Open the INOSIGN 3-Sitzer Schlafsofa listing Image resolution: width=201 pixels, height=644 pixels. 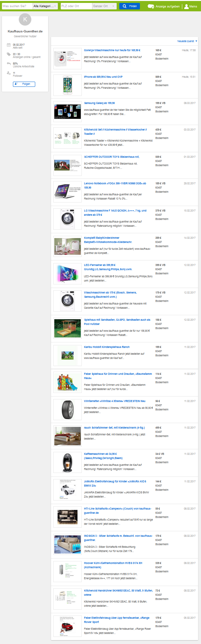[118, 538]
